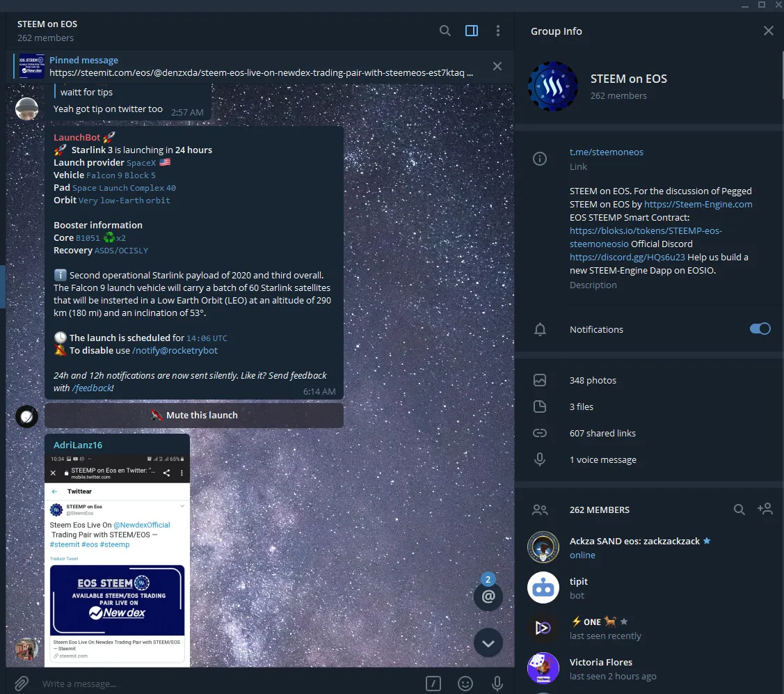784x694 pixels.
Task: Click the info icon beside group link
Action: point(540,159)
